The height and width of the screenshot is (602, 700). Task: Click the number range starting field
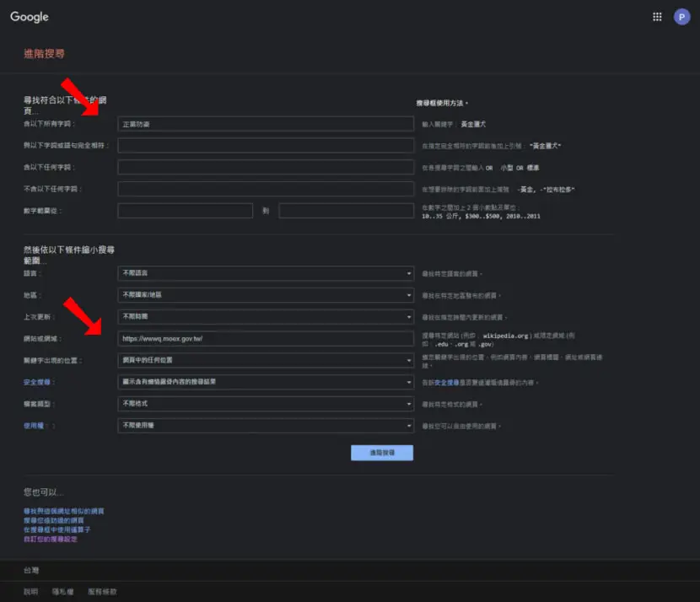(186, 211)
